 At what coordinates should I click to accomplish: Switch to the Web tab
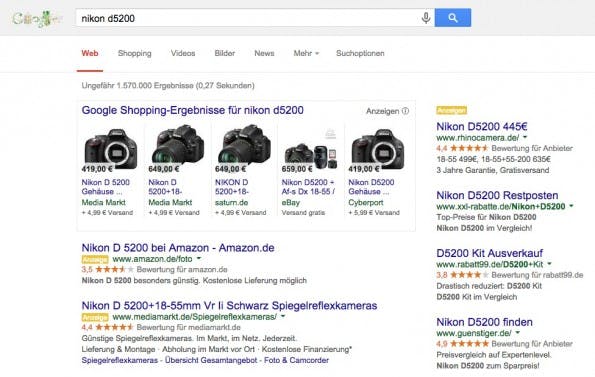(90, 53)
